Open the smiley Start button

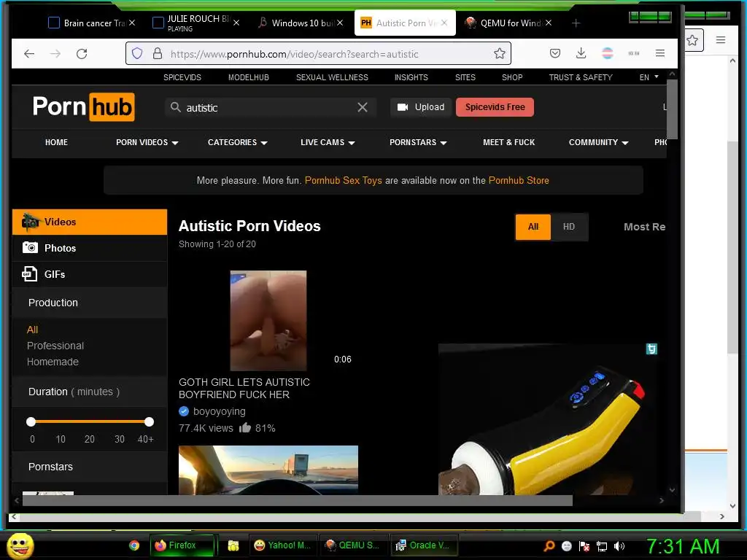tap(20, 545)
